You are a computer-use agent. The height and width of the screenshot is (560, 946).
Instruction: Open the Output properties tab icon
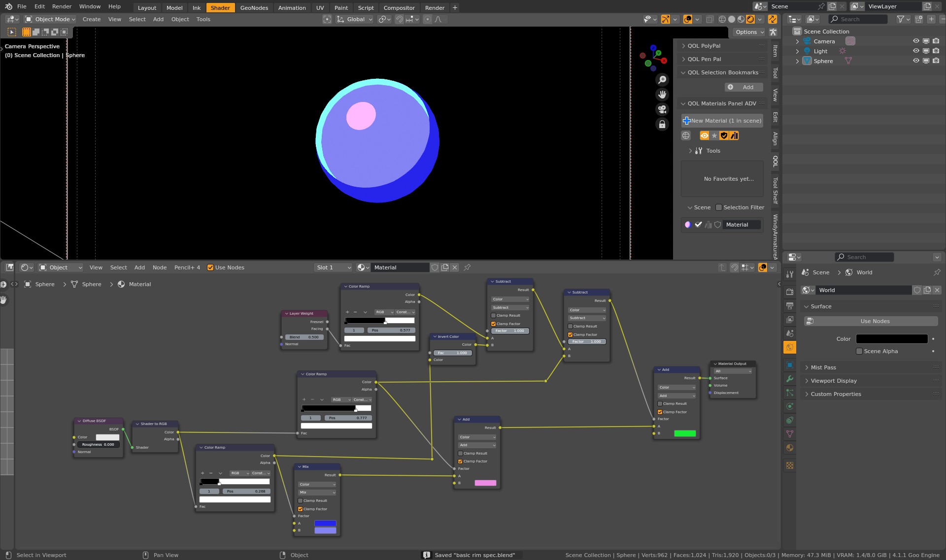(790, 306)
